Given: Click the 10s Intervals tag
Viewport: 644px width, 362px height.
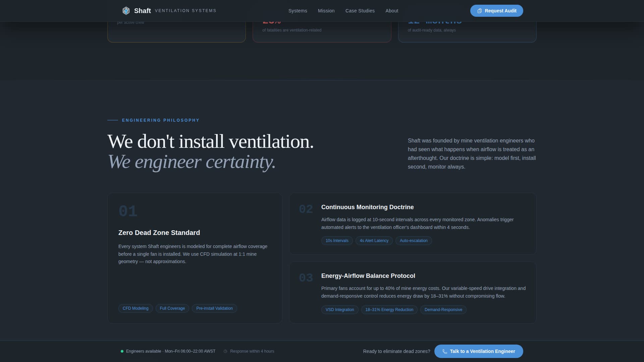Looking at the screenshot, I should click(337, 241).
